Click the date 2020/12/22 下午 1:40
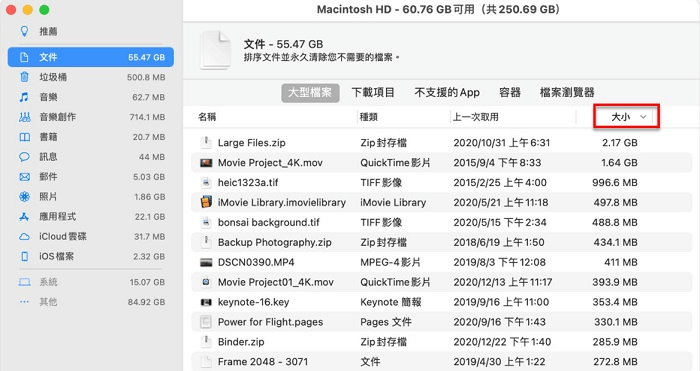This screenshot has width=700, height=371. [x=502, y=342]
